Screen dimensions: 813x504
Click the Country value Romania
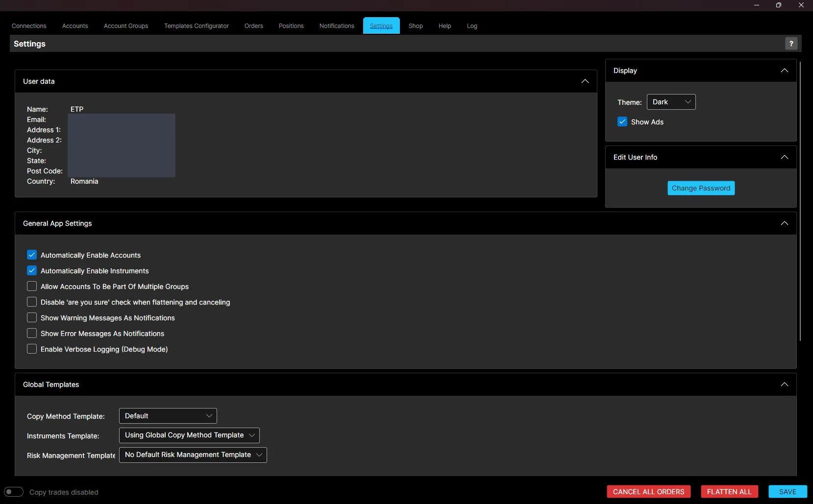click(x=84, y=181)
